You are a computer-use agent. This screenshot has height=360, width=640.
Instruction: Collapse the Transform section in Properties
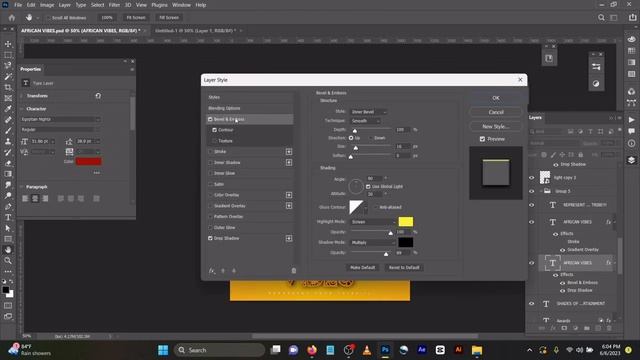pos(22,96)
